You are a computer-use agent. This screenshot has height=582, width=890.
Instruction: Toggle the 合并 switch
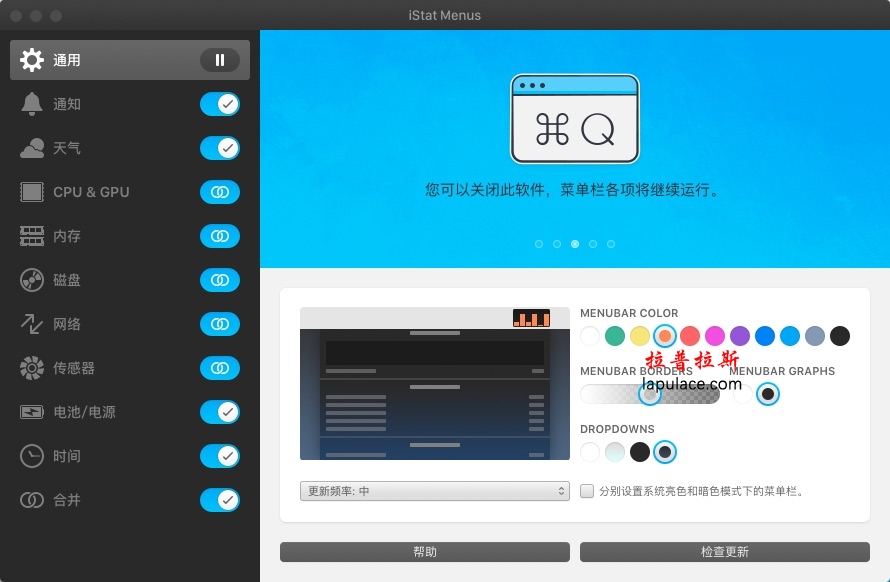220,500
